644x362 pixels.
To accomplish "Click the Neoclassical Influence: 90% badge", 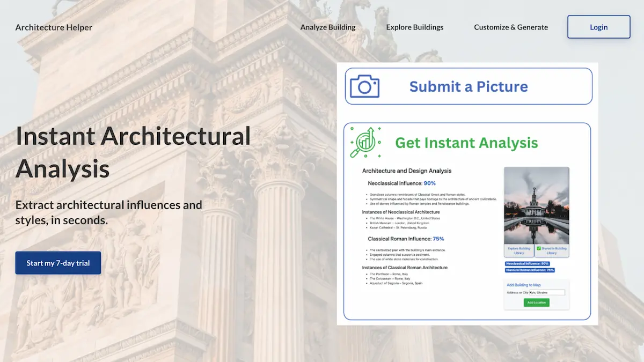I will pos(527,264).
